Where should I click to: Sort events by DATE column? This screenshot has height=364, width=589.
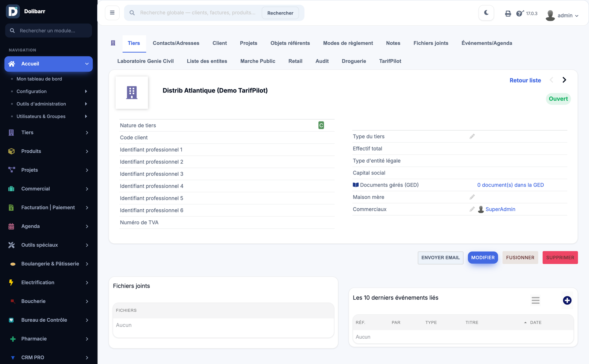(535, 323)
